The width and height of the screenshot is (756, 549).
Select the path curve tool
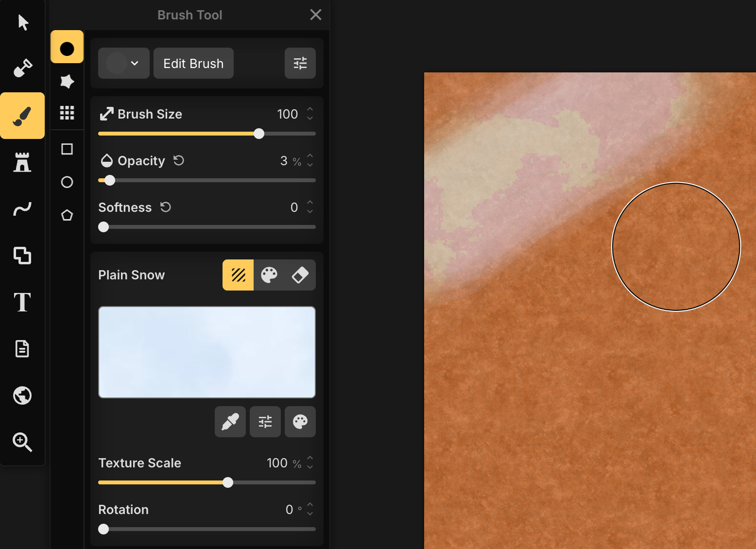click(x=22, y=209)
